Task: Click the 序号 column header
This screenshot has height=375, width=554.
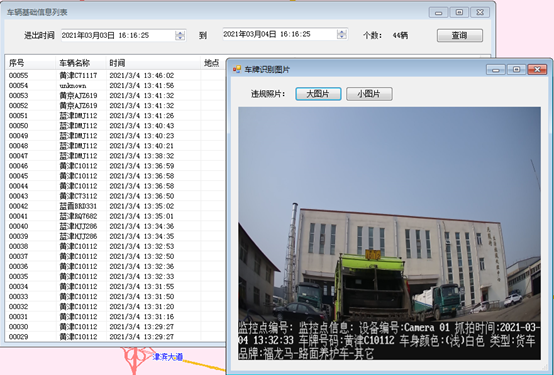Action: 30,63
